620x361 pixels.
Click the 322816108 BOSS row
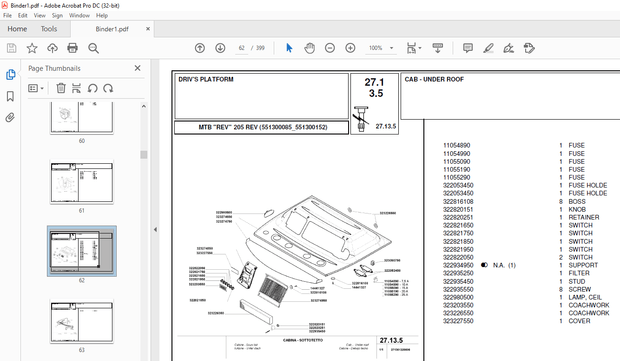tap(514, 202)
